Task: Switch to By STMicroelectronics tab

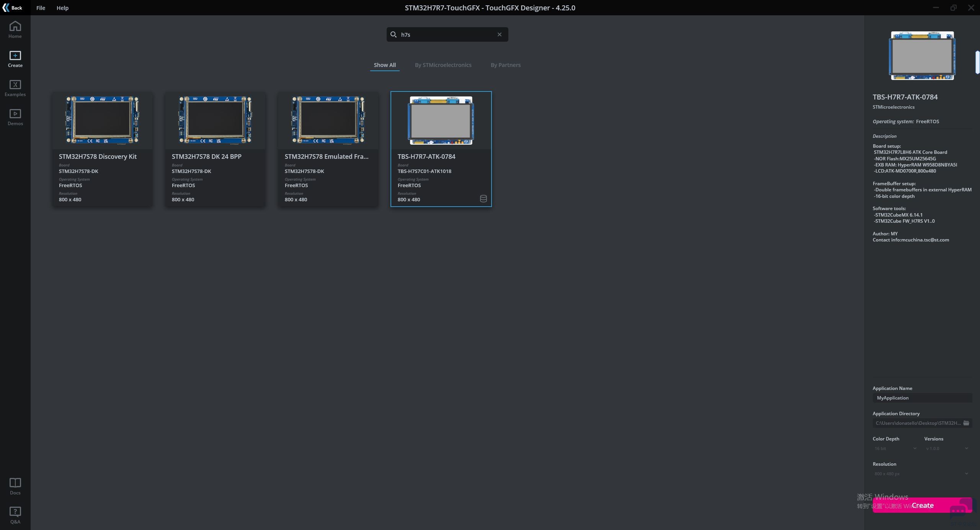Action: pyautogui.click(x=443, y=65)
